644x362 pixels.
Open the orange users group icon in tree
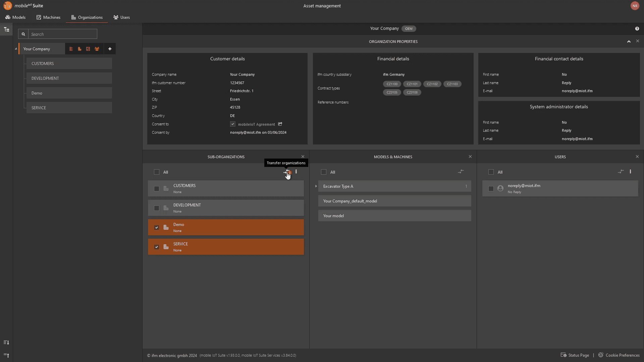click(x=97, y=49)
